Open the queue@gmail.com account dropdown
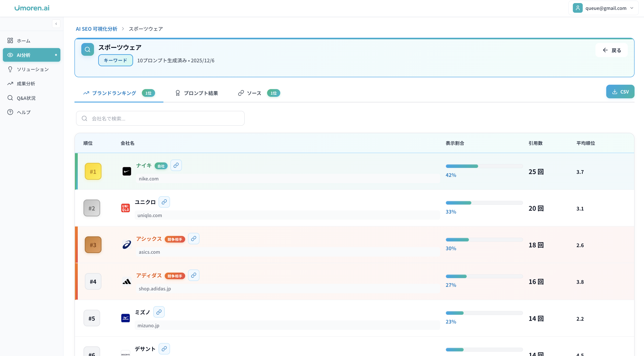Image resolution: width=644 pixels, height=356 pixels. tap(603, 8)
